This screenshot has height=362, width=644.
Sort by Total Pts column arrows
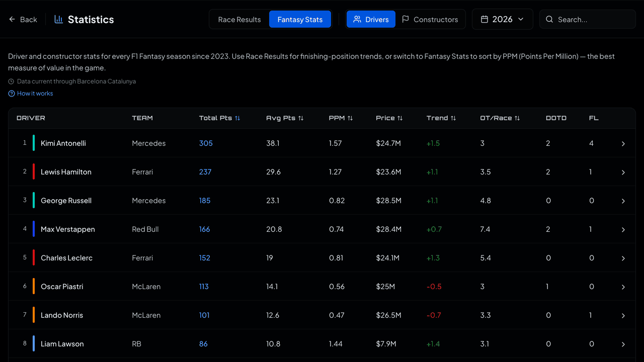pos(237,118)
